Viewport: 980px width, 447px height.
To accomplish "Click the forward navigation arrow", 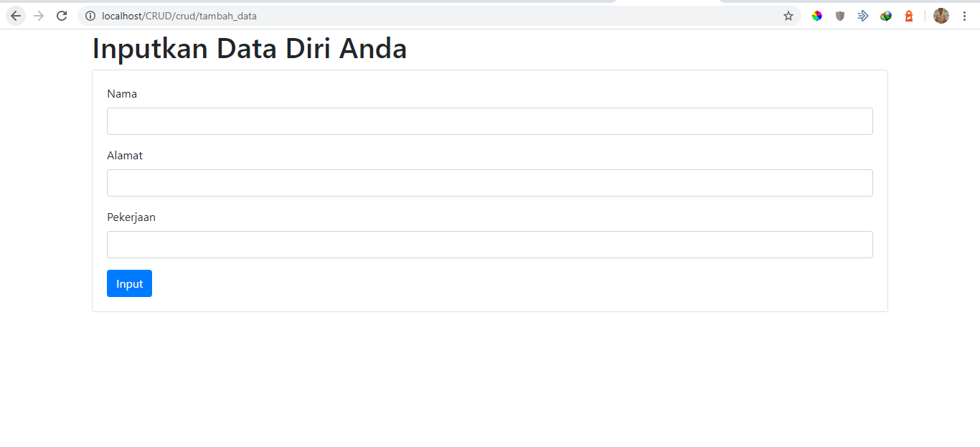I will (38, 15).
